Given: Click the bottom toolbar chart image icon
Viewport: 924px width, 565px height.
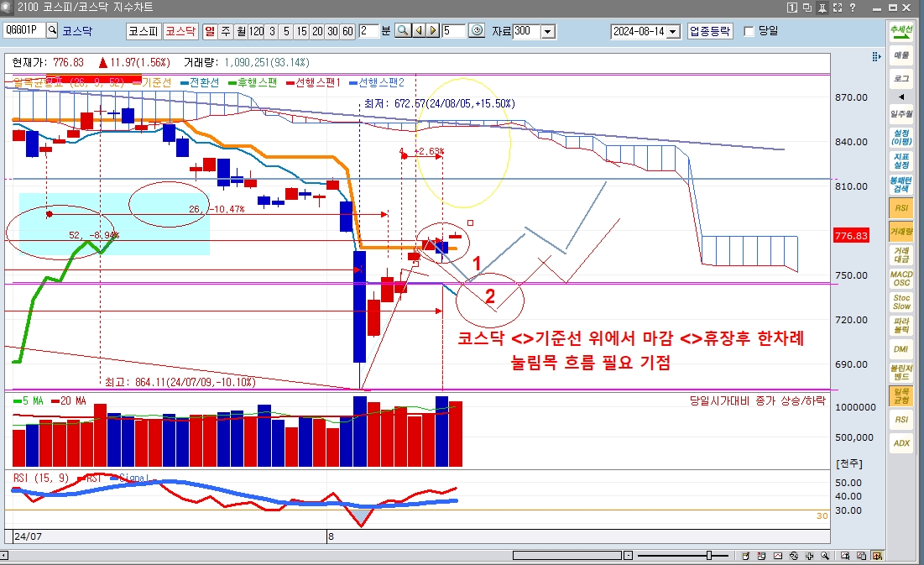Looking at the screenshot, I should coord(778,556).
